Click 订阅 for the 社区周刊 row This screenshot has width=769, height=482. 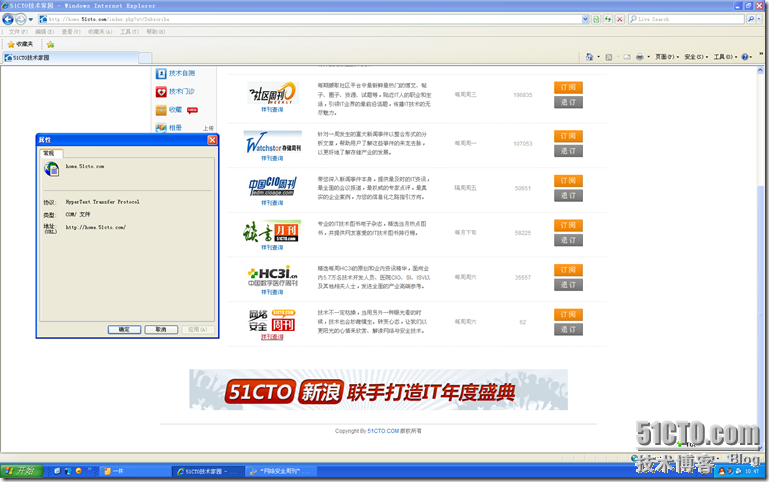[x=568, y=87]
